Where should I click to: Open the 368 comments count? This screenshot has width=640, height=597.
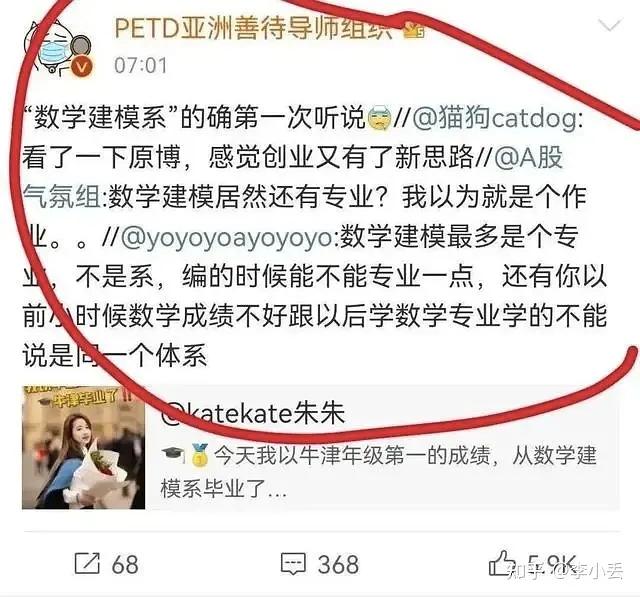pyautogui.click(x=338, y=565)
